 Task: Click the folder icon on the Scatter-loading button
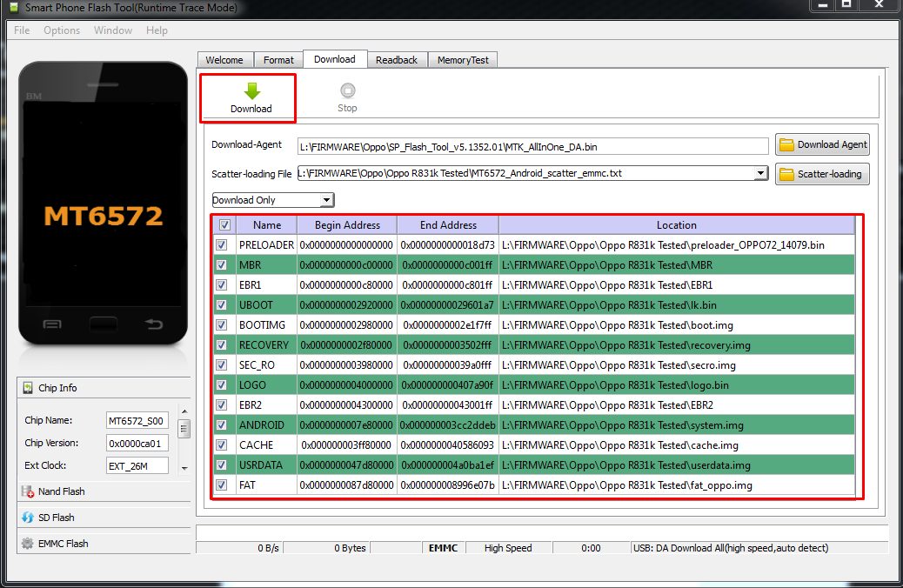tap(786, 174)
